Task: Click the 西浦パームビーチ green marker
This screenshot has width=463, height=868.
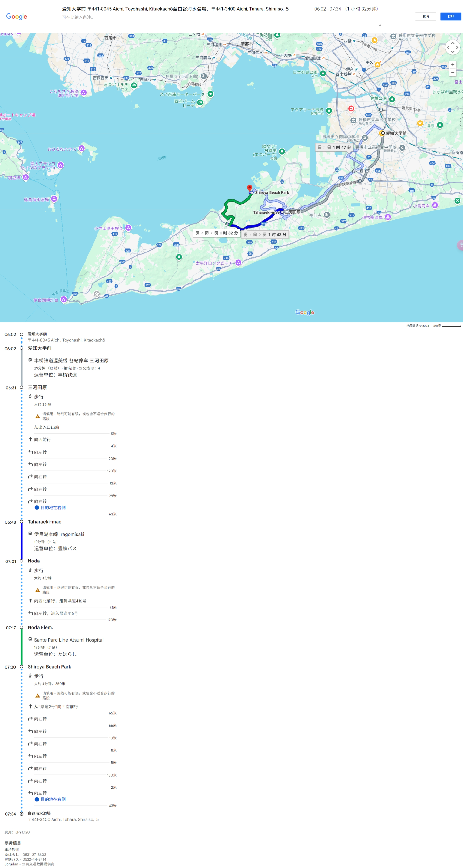Action: click(x=200, y=102)
